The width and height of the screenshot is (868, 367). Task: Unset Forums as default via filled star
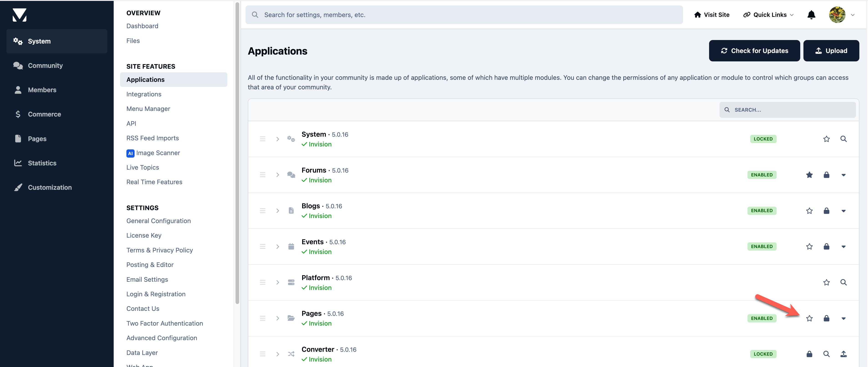(x=809, y=175)
